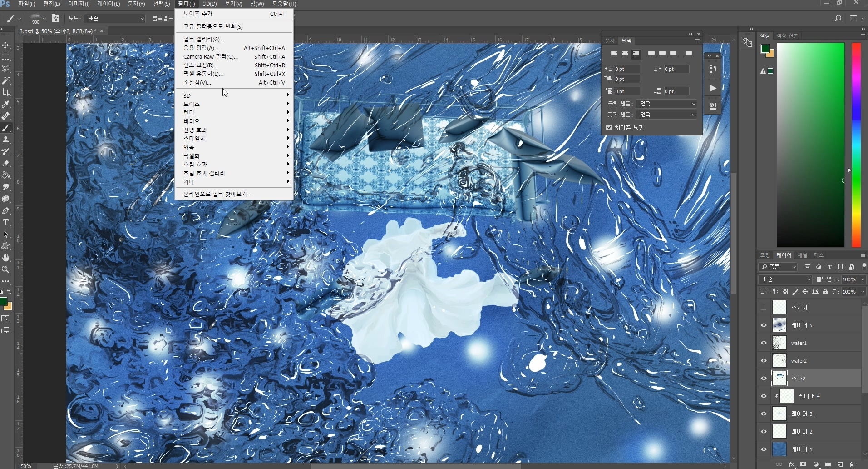
Task: Toggle Quick Mask mode icon
Action: click(x=6, y=319)
